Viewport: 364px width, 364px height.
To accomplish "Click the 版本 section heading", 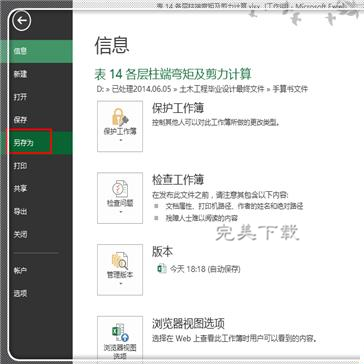I will pos(163,252).
